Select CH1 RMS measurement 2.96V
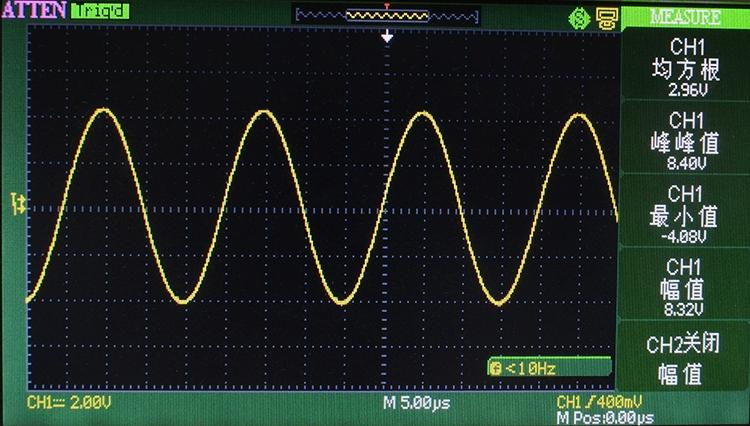750x426 pixels. click(x=685, y=67)
